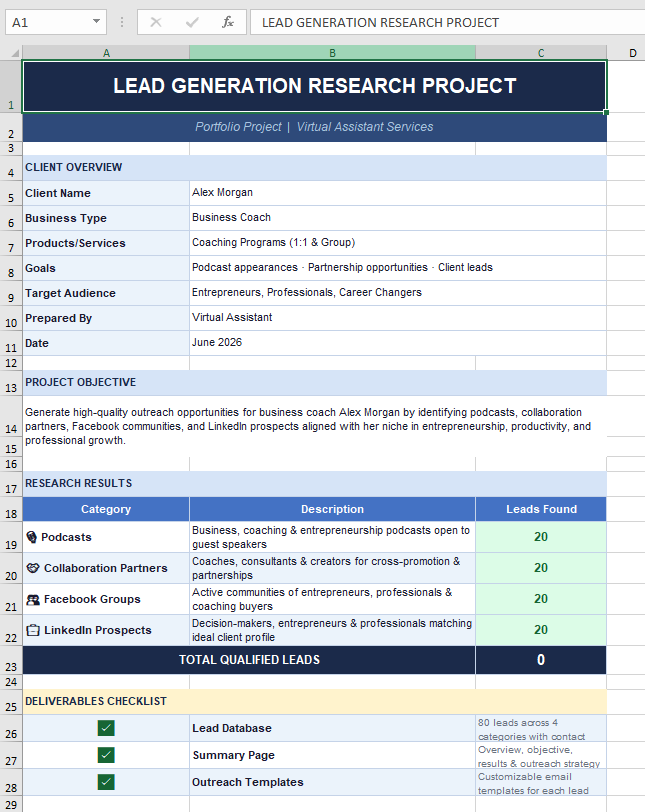Select column A header

coord(106,53)
